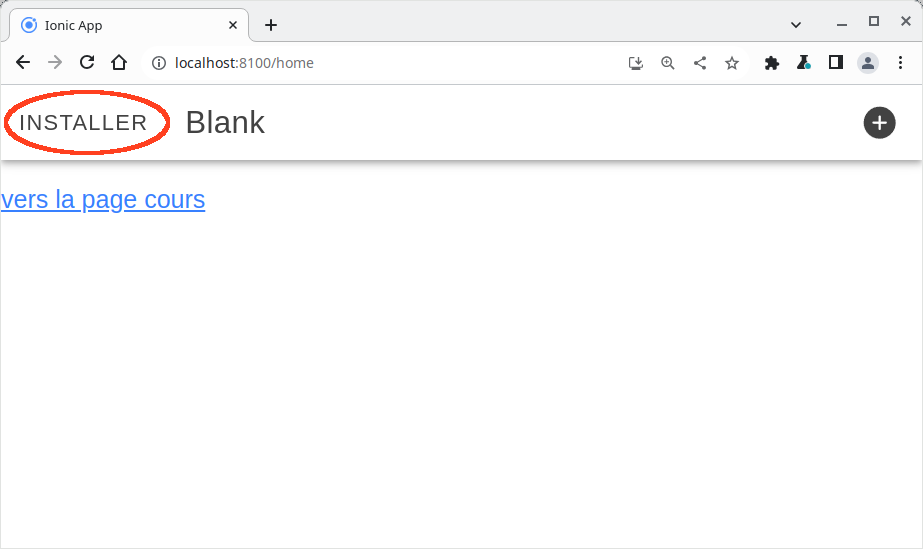The image size is (923, 549).
Task: Click the address bar showing localhost:8100/home
Action: pyautogui.click(x=380, y=63)
